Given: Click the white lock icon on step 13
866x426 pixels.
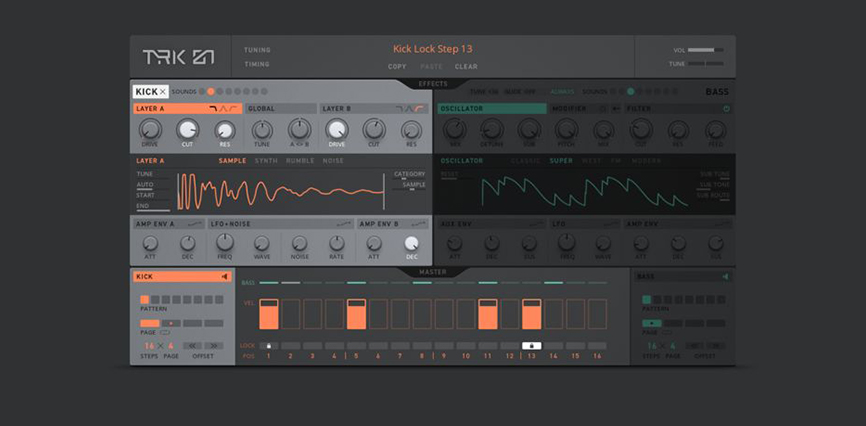Looking at the screenshot, I should (531, 346).
